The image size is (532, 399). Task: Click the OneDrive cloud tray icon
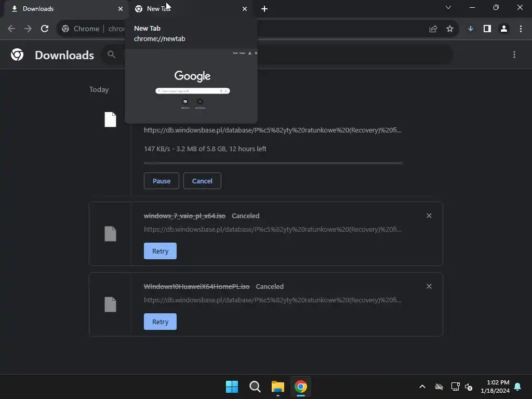[439, 387]
